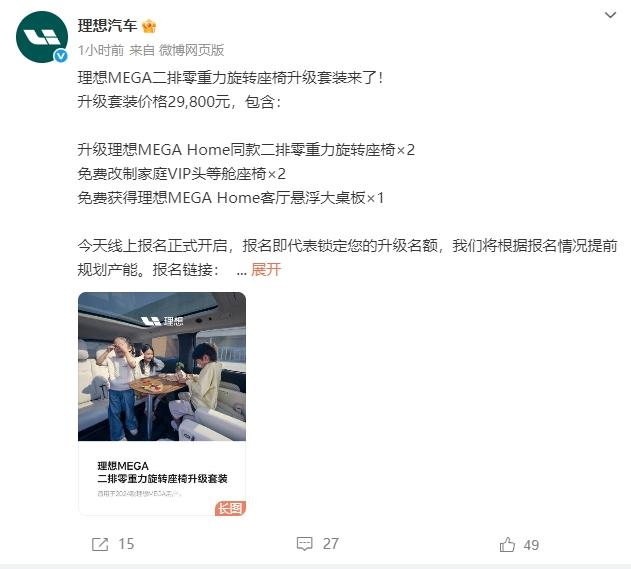
Task: Like the post with thumbs-up icon
Action: [507, 544]
